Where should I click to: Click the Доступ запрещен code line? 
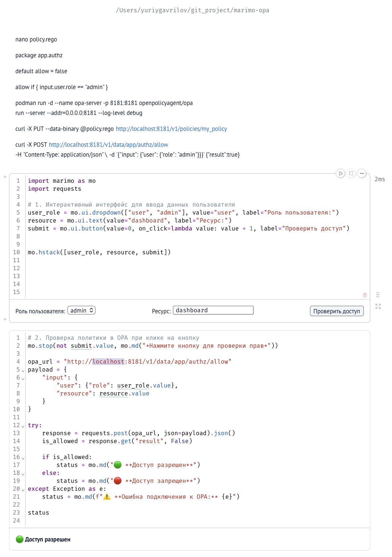pos(128,481)
